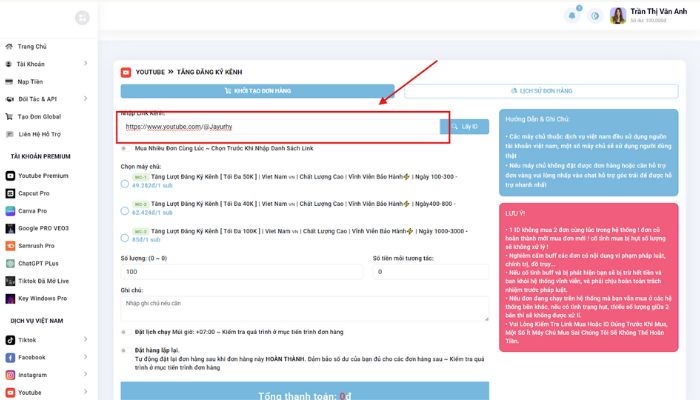Screen dimensions: 700x400
Task: Click the Số tiền mỗi tương tác field
Action: pos(431,271)
